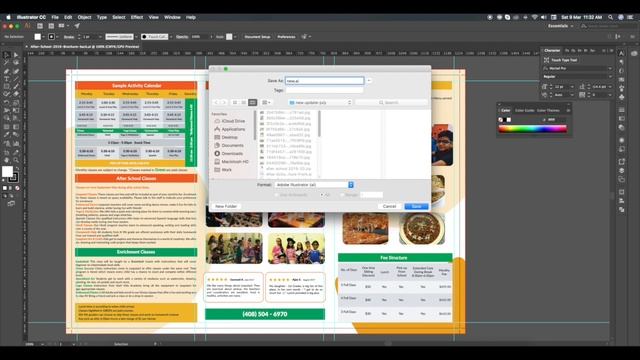Click the Document Setup button

click(257, 37)
